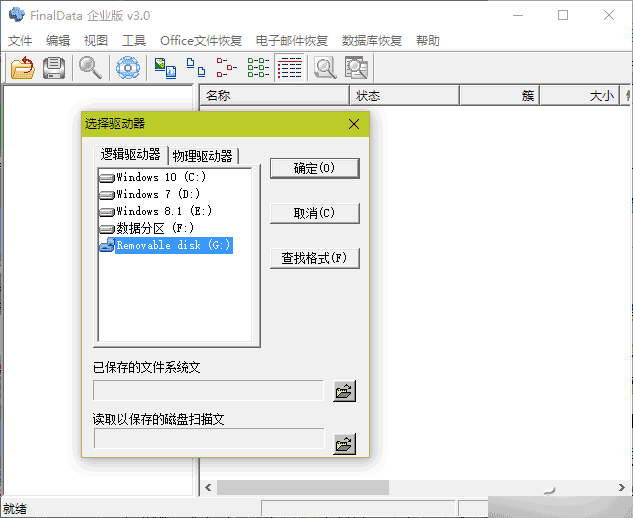The height and width of the screenshot is (518, 633).
Task: Open the 编辑 menu
Action: 58,41
